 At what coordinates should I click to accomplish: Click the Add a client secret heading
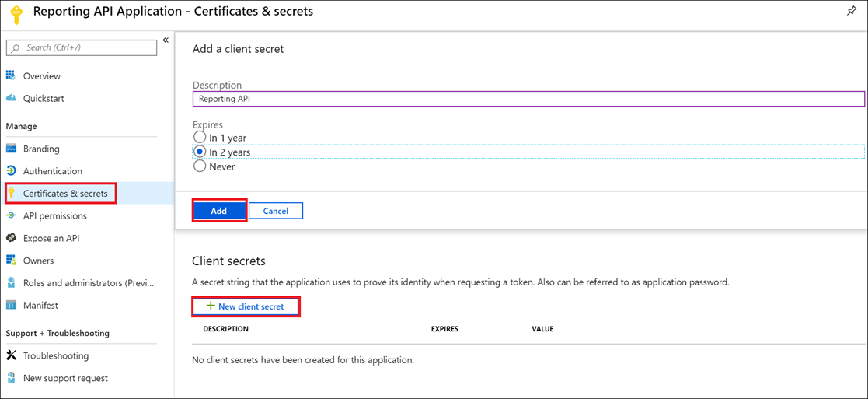click(x=238, y=49)
